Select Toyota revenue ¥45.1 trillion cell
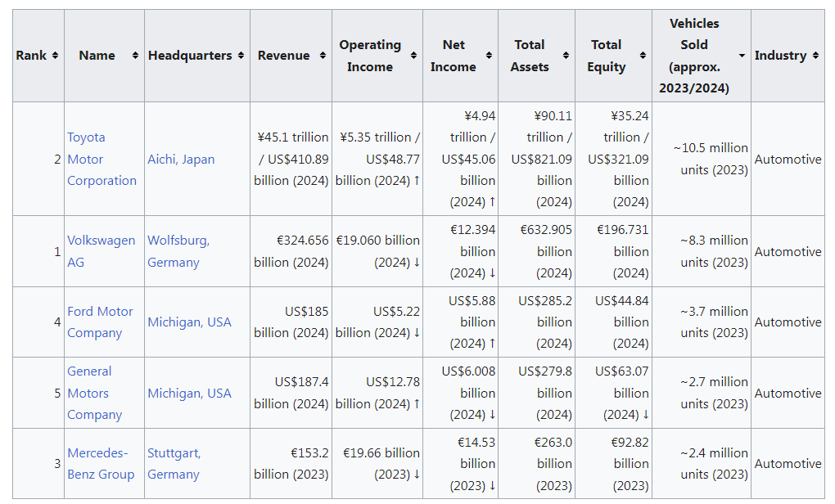The image size is (835, 504). (x=291, y=159)
